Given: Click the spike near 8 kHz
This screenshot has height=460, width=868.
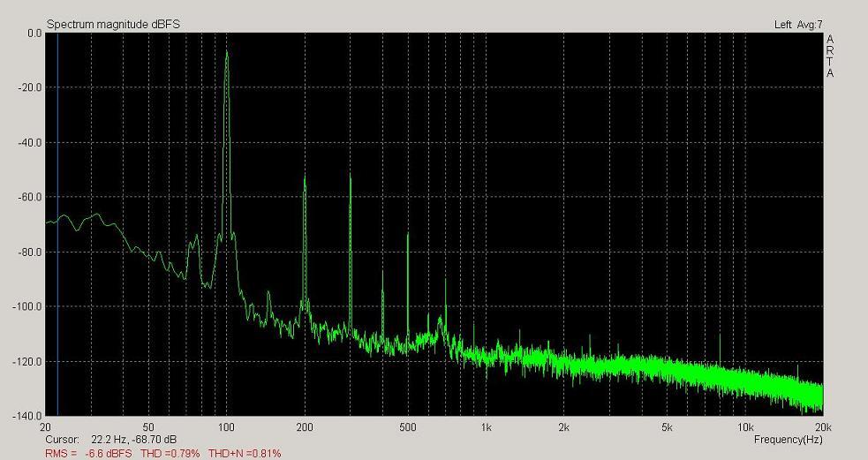Looking at the screenshot, I should pos(720,336).
